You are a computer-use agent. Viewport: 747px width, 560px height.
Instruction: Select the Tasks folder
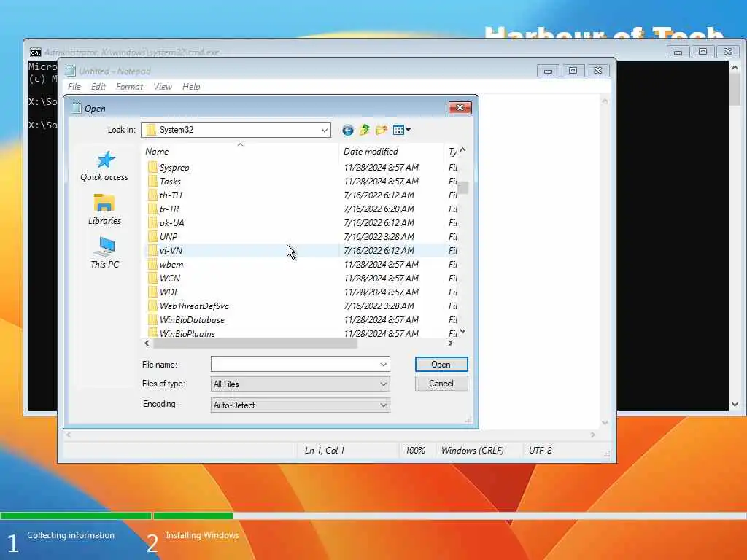(170, 182)
